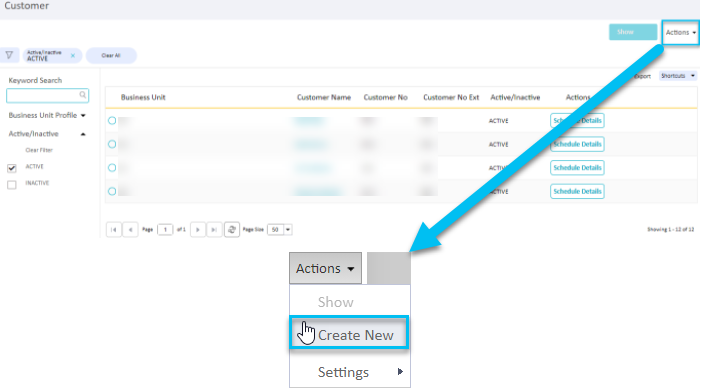Jump to the last page of results

click(x=214, y=230)
